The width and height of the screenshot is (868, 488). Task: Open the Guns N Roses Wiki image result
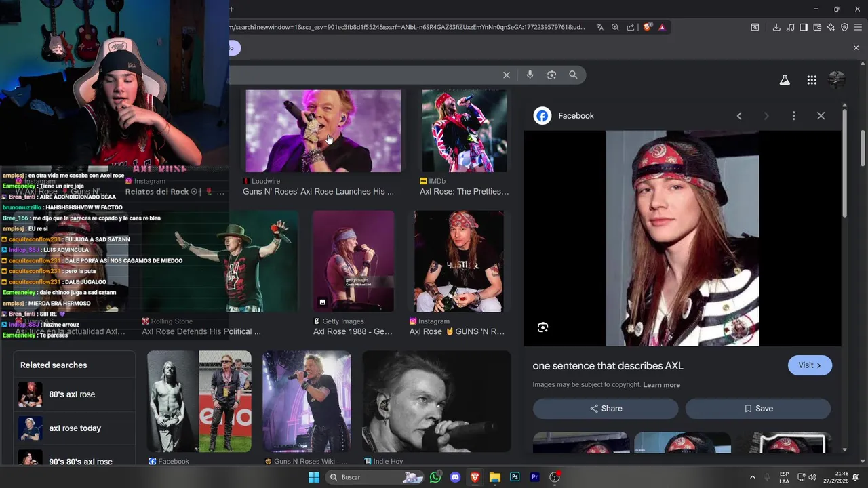pos(307,401)
